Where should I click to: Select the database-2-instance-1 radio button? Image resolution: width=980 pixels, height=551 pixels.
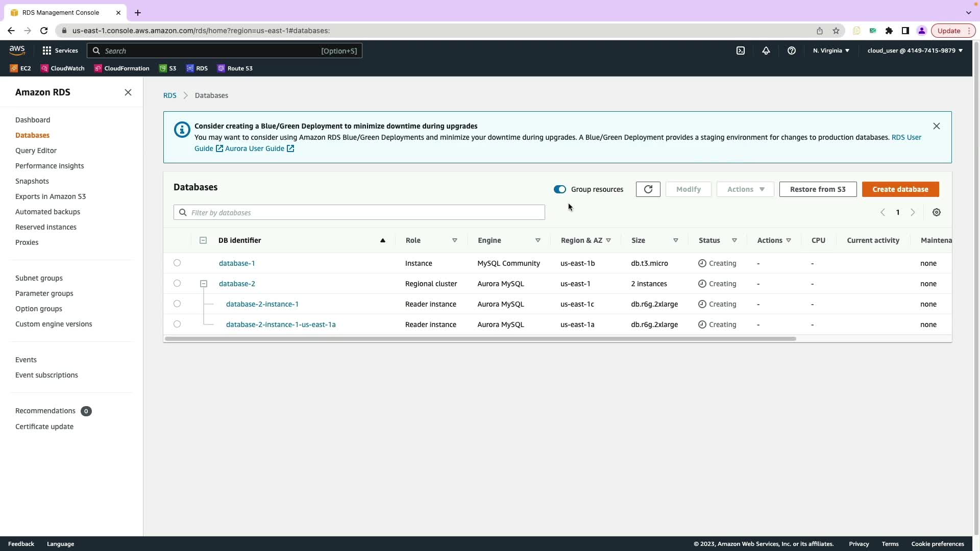point(177,304)
